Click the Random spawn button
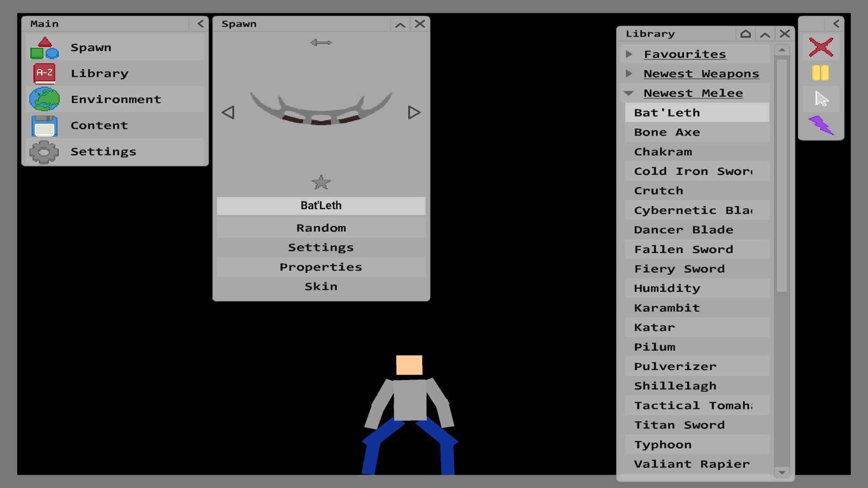 [321, 227]
